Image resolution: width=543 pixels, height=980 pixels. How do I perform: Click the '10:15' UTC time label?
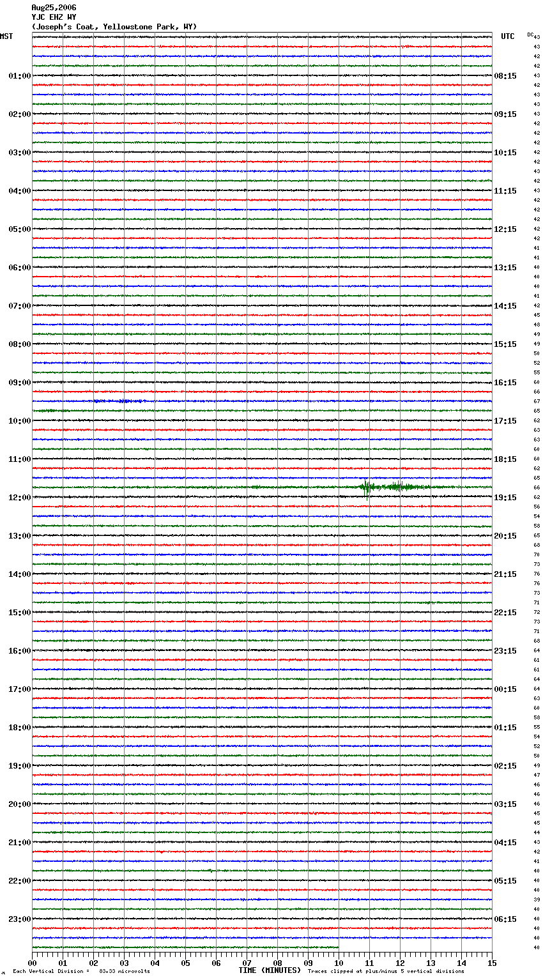(x=505, y=153)
